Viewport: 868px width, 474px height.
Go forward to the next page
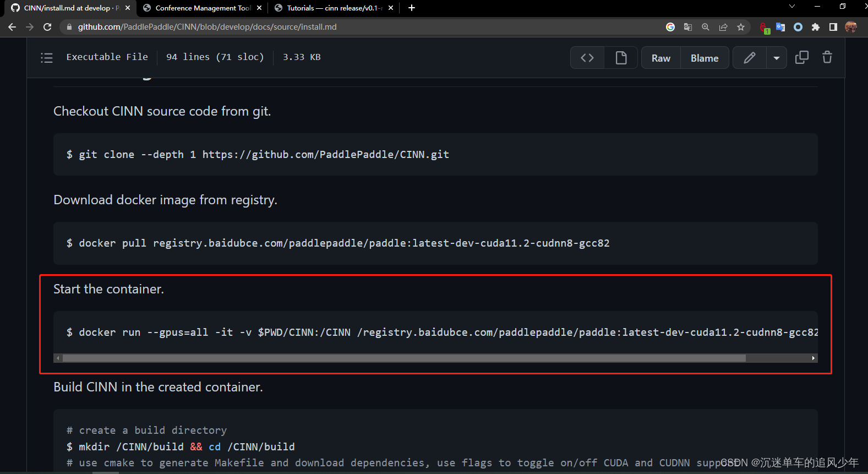pos(30,27)
